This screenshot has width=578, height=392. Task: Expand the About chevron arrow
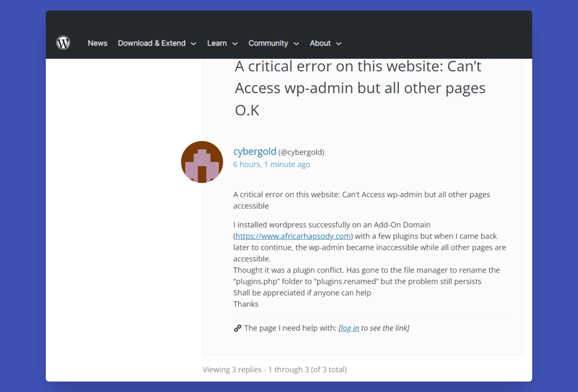pos(339,43)
